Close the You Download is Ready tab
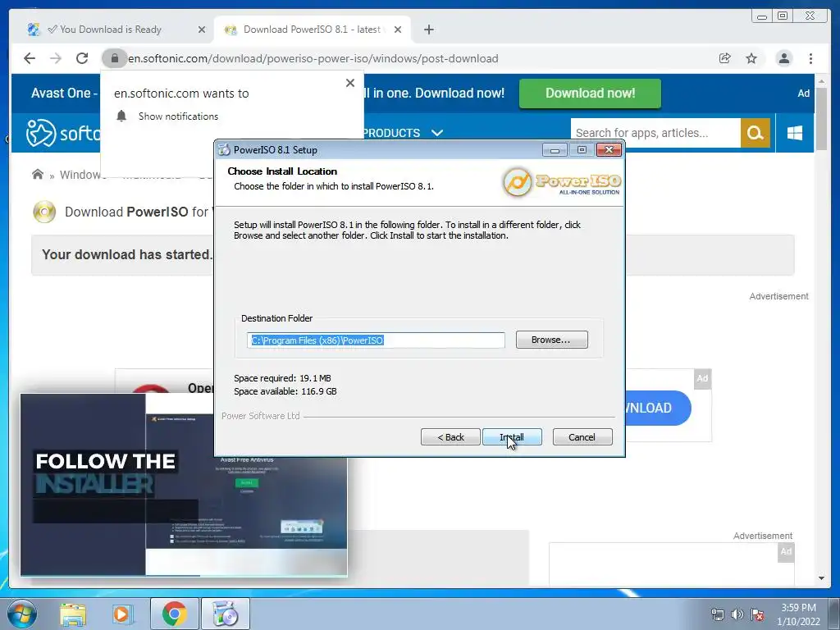840x630 pixels. [202, 30]
